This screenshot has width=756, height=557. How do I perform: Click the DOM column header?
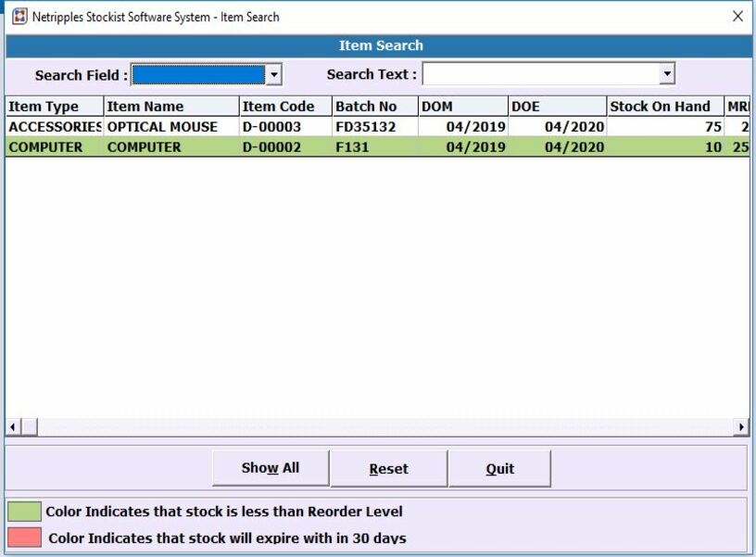click(463, 106)
